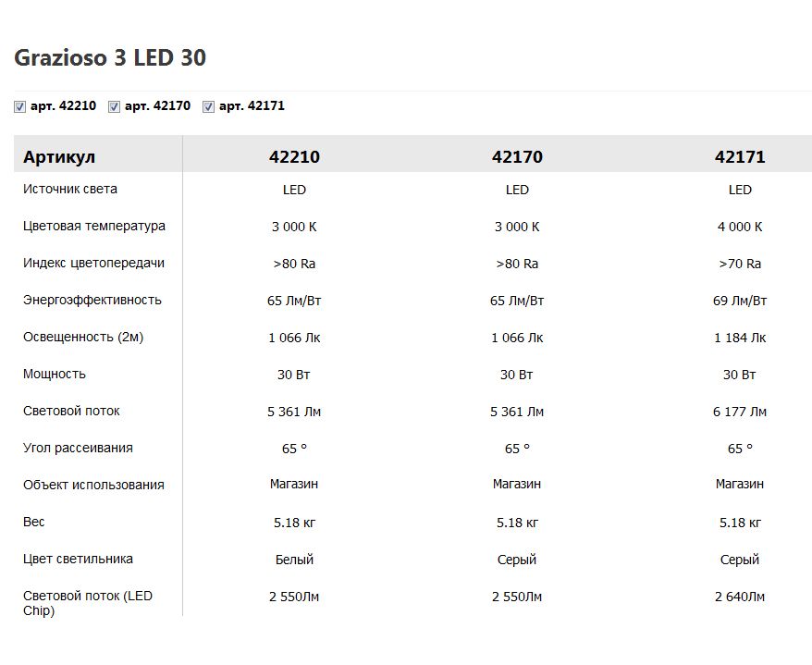
Task: Click the Цветовая температура row label
Action: (94, 227)
